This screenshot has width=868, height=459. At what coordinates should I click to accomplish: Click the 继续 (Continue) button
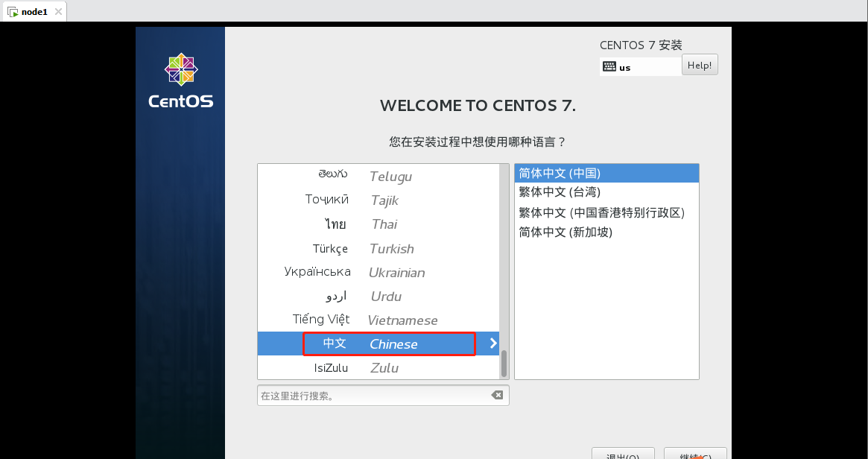click(695, 454)
